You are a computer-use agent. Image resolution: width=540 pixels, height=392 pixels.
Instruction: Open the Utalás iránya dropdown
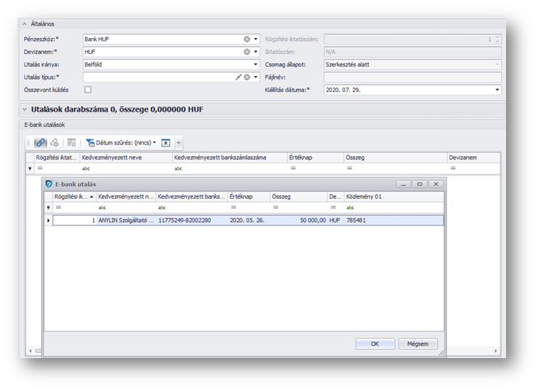tap(255, 65)
